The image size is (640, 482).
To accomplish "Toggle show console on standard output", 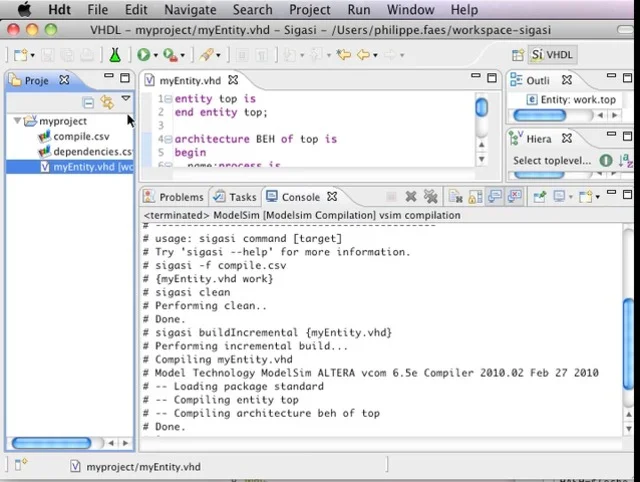I will tap(495, 197).
